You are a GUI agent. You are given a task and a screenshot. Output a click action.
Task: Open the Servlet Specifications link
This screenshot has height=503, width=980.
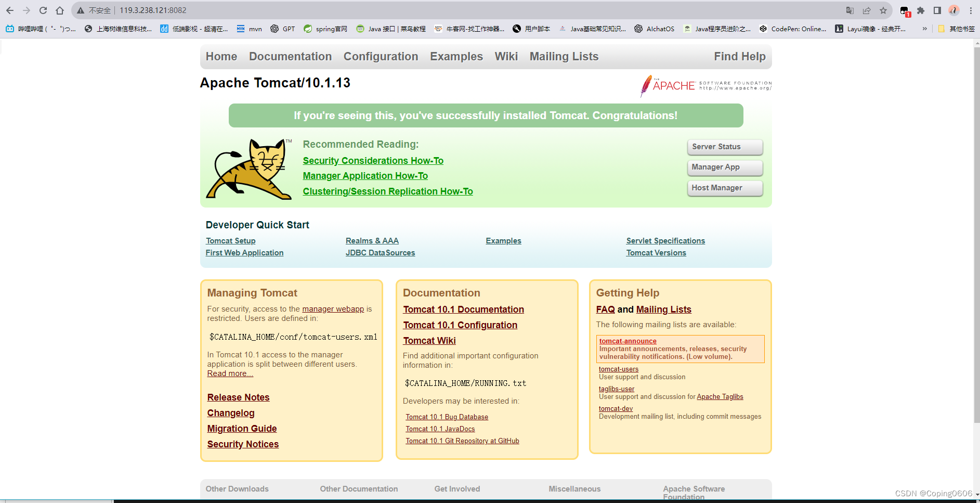pos(665,241)
